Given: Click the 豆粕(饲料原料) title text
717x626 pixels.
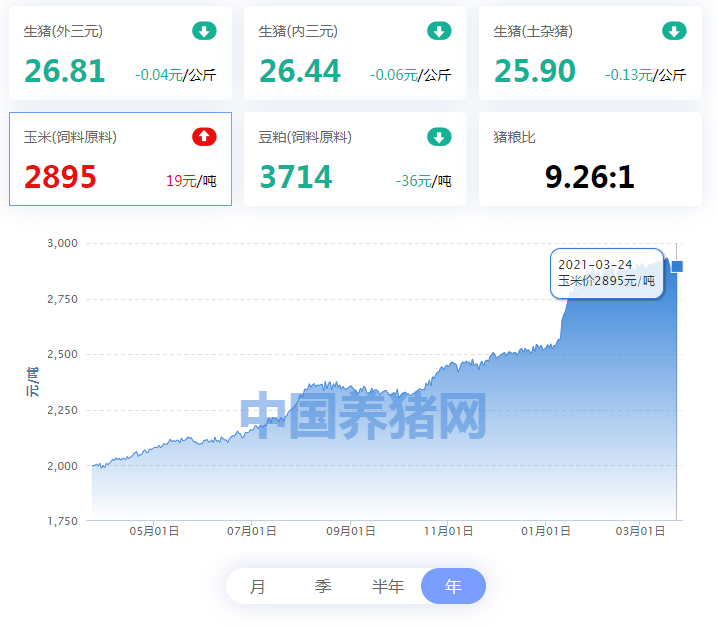Looking at the screenshot, I should pyautogui.click(x=305, y=137).
